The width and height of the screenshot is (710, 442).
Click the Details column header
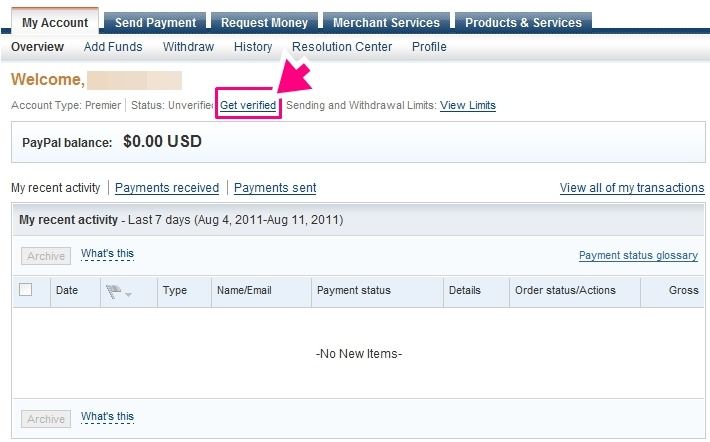465,290
